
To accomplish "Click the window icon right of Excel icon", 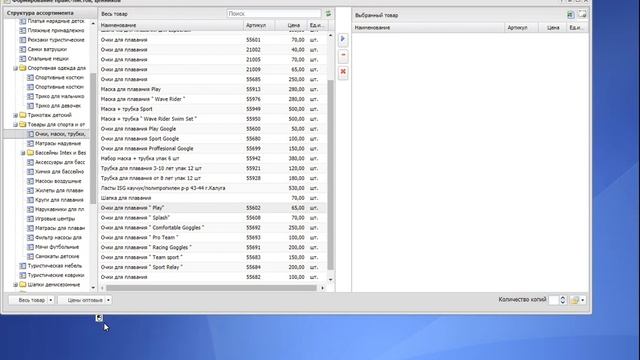I will [582, 15].
